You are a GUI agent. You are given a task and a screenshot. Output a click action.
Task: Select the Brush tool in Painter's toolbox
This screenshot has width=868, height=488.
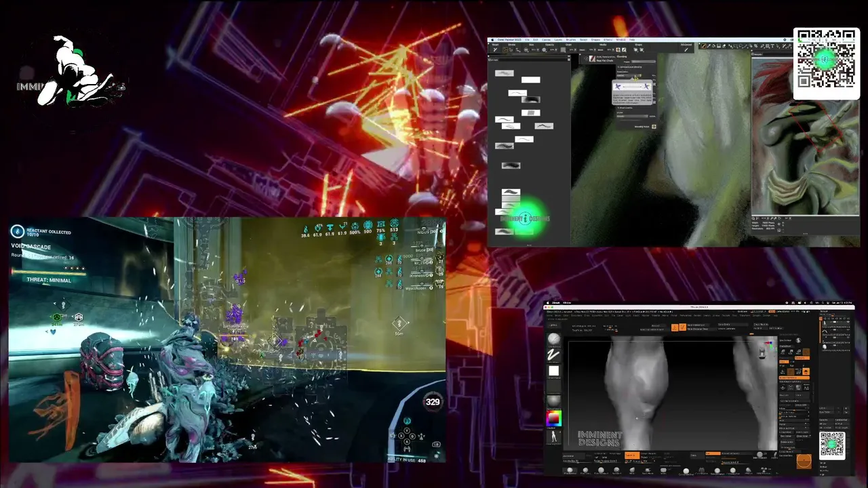pyautogui.click(x=705, y=46)
